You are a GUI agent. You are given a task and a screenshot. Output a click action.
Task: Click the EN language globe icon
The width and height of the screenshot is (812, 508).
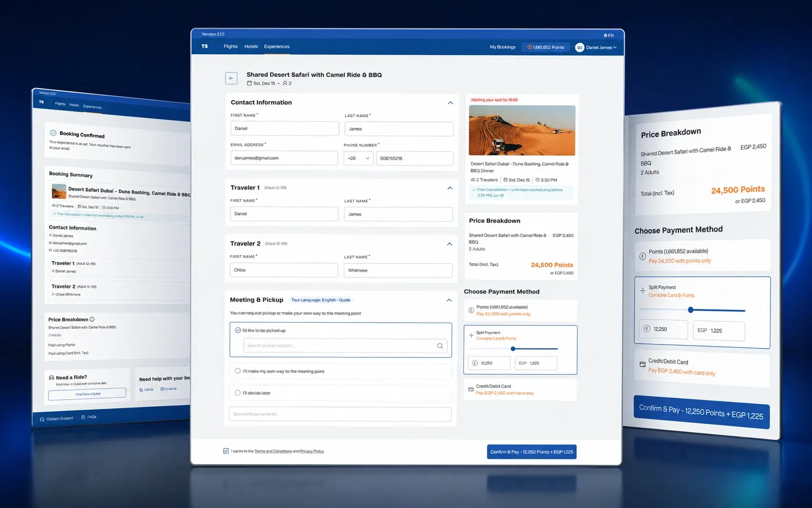pyautogui.click(x=605, y=35)
